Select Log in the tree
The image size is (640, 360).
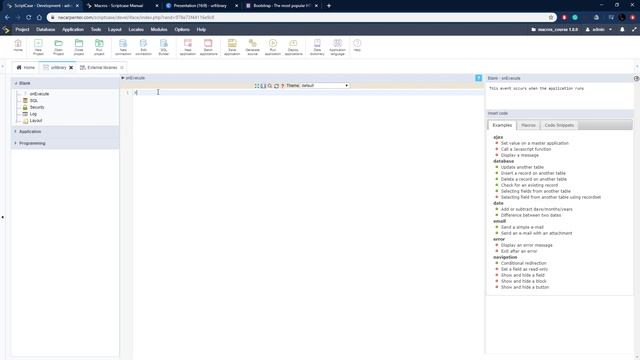point(33,114)
